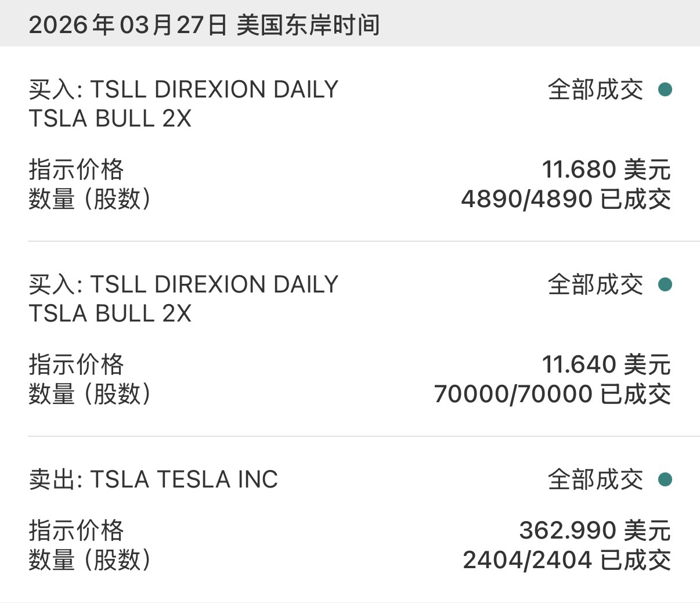Click the 全部成交 status of the TSLA sell order
The image size is (700, 603).
click(x=596, y=480)
